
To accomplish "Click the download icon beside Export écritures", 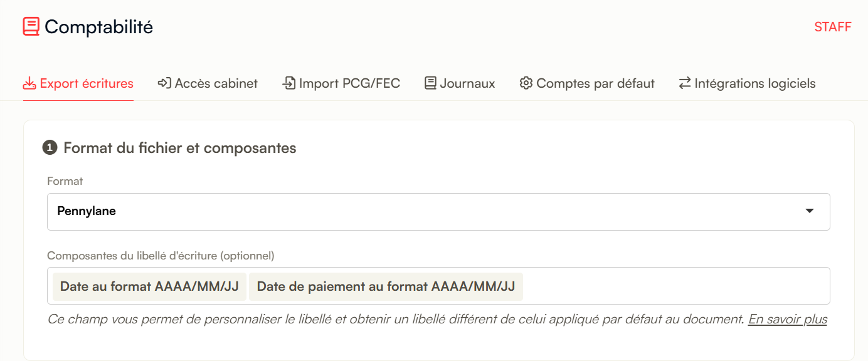I will (x=29, y=83).
